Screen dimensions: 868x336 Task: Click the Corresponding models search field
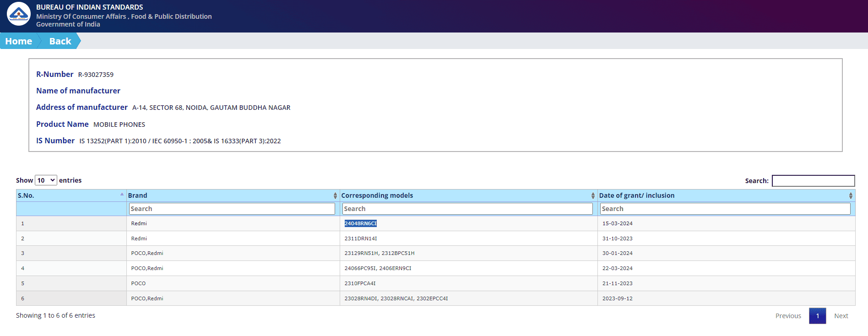click(x=467, y=209)
